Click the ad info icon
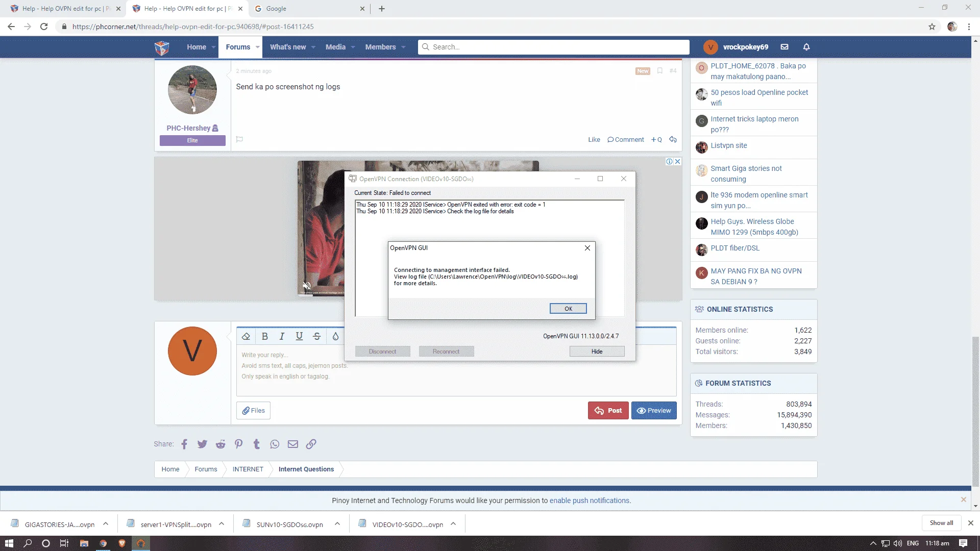Viewport: 980px width, 551px height. tap(669, 161)
